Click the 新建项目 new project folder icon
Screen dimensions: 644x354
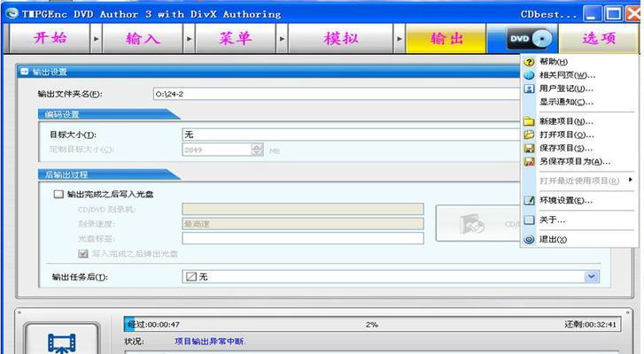(x=529, y=121)
